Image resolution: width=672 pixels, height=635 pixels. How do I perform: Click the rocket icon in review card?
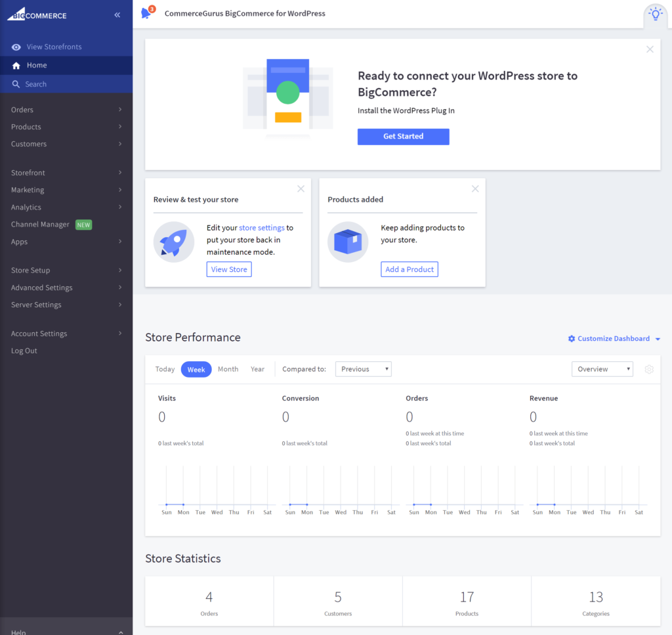[174, 242]
